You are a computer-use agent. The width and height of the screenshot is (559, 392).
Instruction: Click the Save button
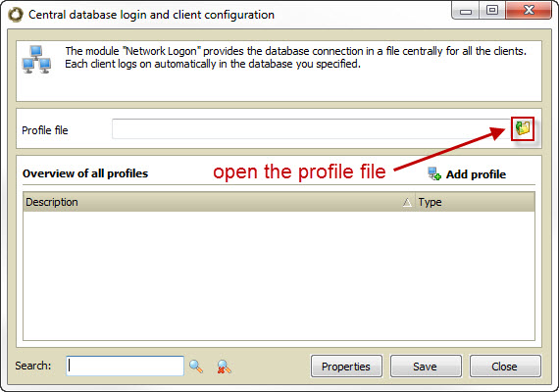click(426, 366)
